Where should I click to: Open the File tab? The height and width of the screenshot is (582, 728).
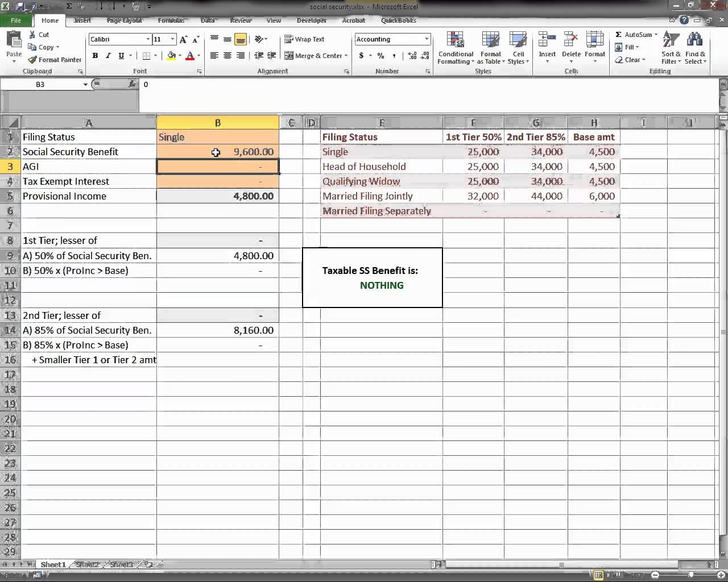[x=16, y=20]
